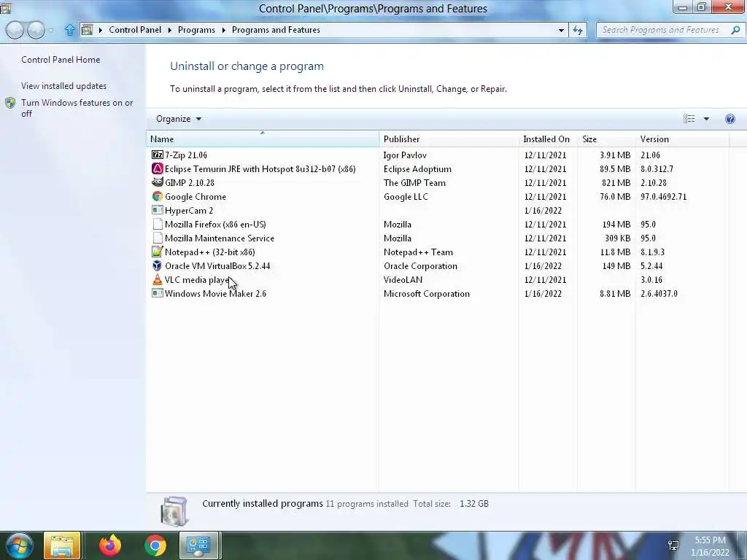747x560 pixels.
Task: Click the network tray icon
Action: point(673,545)
